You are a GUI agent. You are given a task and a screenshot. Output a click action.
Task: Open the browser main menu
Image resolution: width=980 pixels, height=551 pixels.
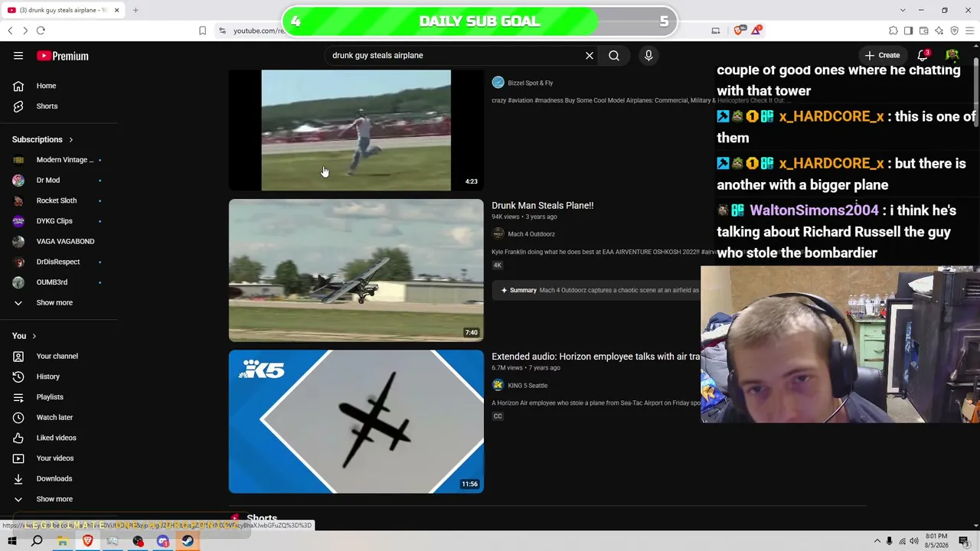click(969, 31)
